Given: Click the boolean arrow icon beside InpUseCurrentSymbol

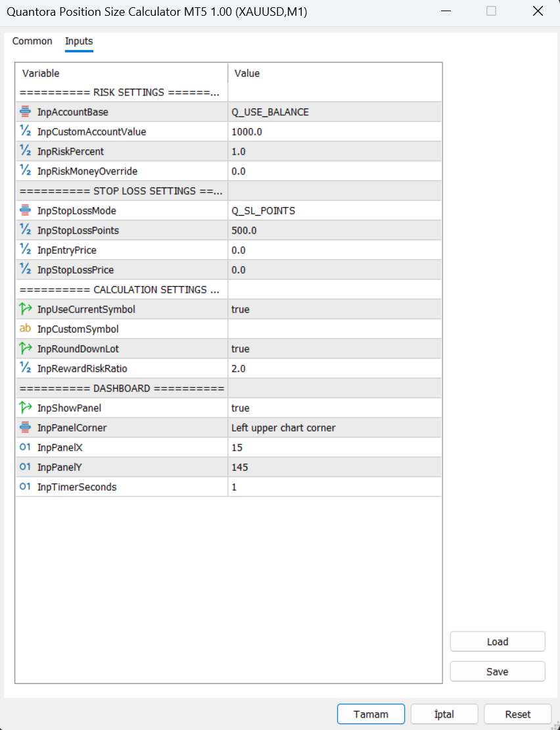Looking at the screenshot, I should (x=25, y=309).
